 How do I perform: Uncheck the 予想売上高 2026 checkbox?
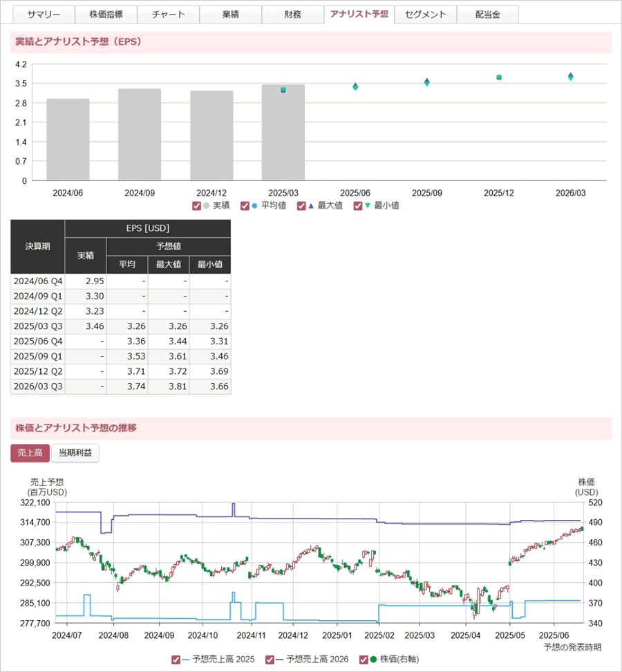270,660
